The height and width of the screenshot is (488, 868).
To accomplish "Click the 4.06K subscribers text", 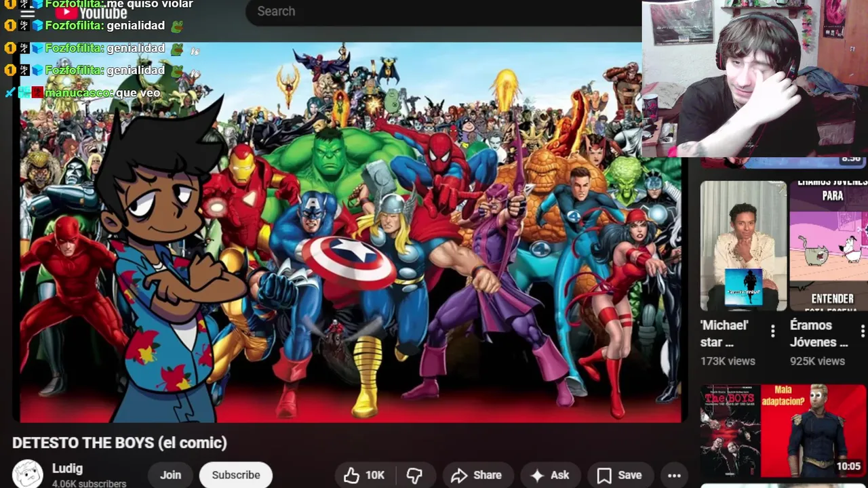I will point(89,483).
